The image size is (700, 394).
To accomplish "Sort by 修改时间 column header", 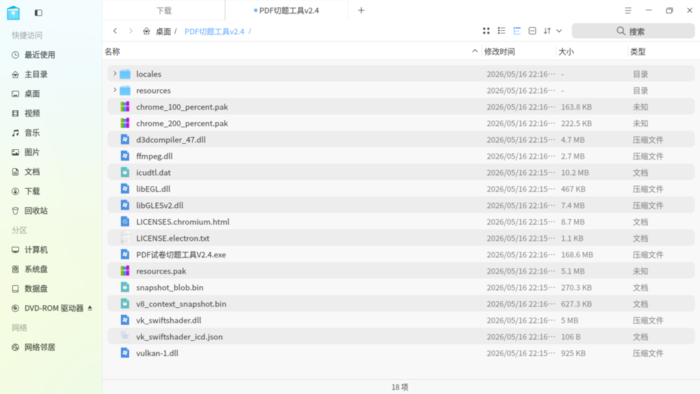I will click(500, 52).
